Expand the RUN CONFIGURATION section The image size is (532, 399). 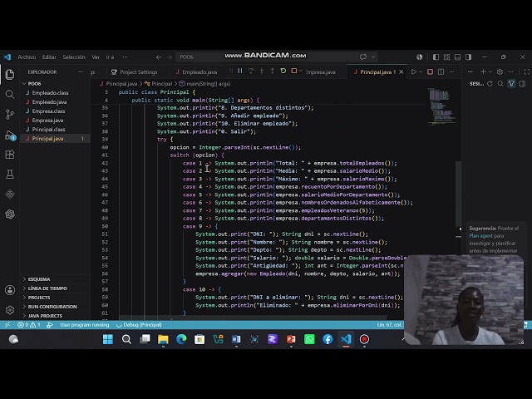(52, 307)
